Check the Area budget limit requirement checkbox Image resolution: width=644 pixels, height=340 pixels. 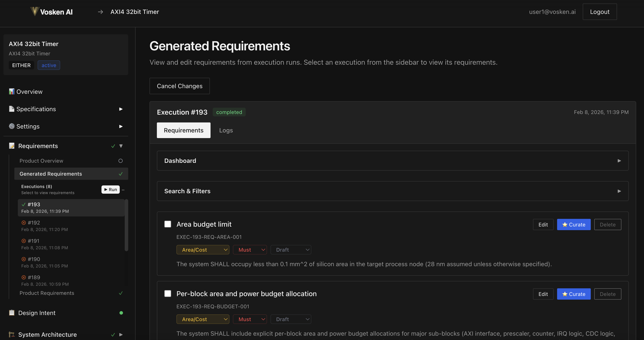tap(168, 224)
